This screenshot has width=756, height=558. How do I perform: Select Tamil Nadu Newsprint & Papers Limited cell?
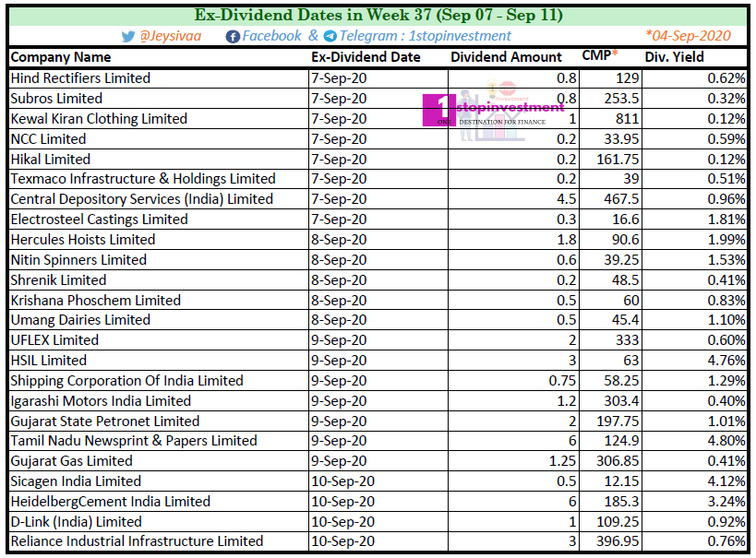(x=159, y=441)
